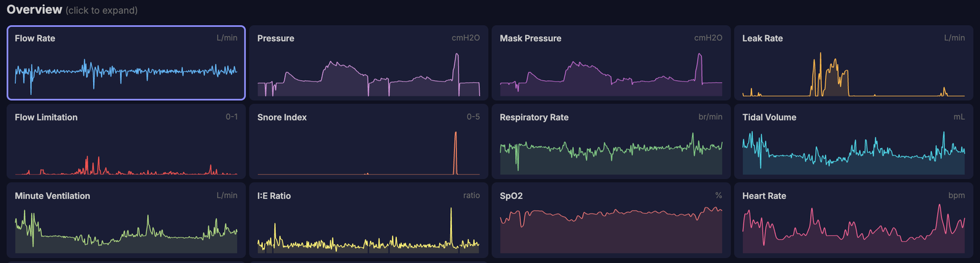The width and height of the screenshot is (980, 263).
Task: Click the '%' unit label on SpO2
Action: 718,196
